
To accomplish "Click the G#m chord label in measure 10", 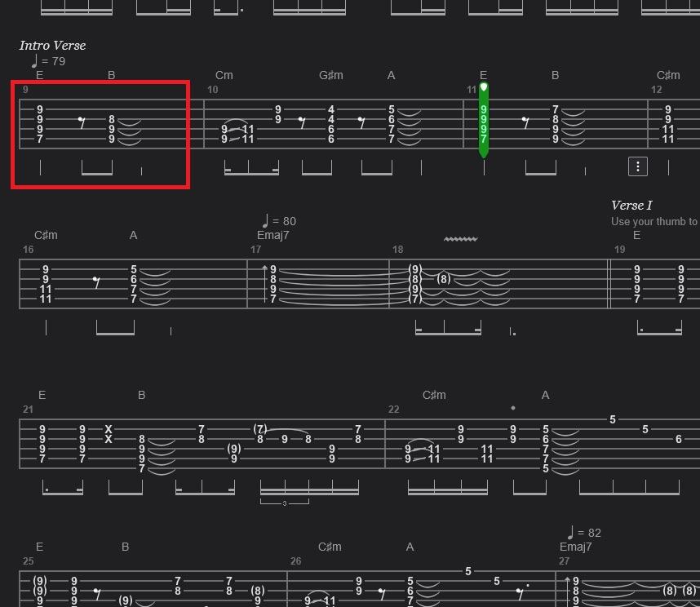I will pyautogui.click(x=330, y=75).
